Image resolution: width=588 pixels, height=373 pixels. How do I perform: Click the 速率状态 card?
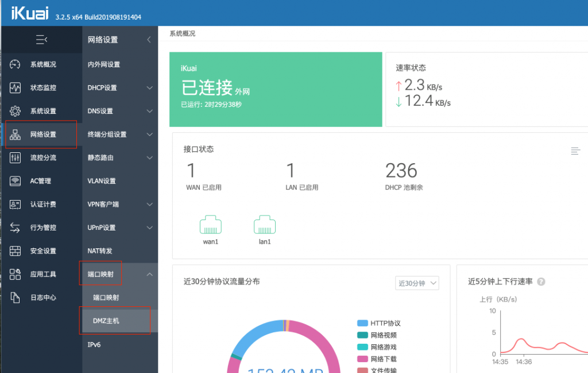(487, 89)
